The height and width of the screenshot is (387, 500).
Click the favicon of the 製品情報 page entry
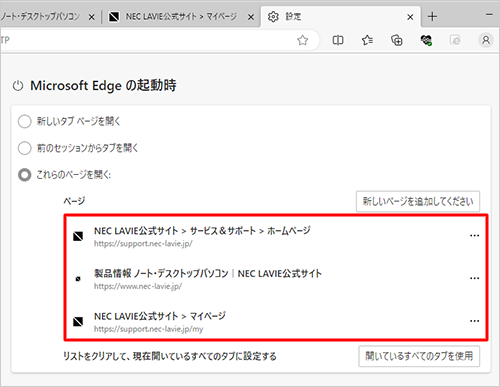point(78,279)
